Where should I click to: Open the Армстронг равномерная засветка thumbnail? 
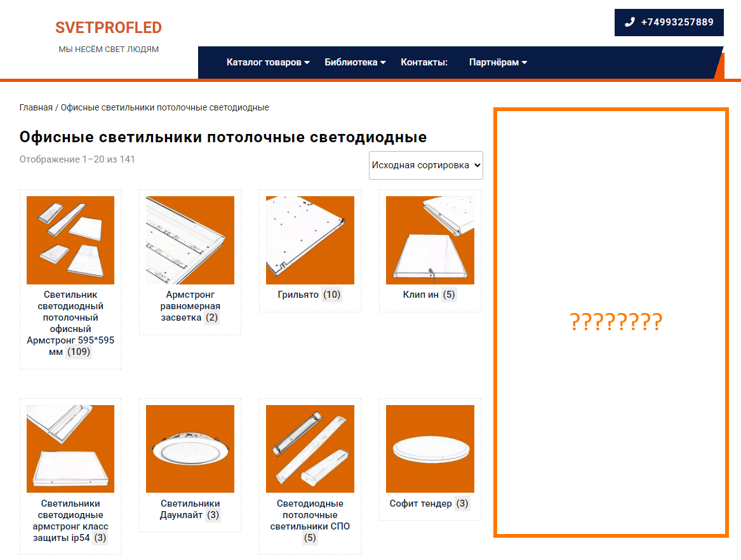click(x=190, y=240)
